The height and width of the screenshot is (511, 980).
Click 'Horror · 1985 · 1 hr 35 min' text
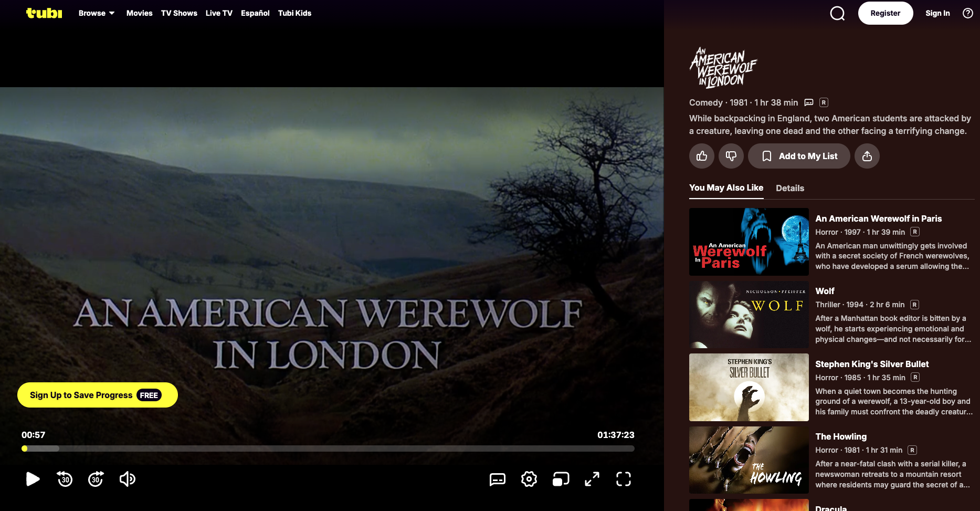pyautogui.click(x=860, y=378)
